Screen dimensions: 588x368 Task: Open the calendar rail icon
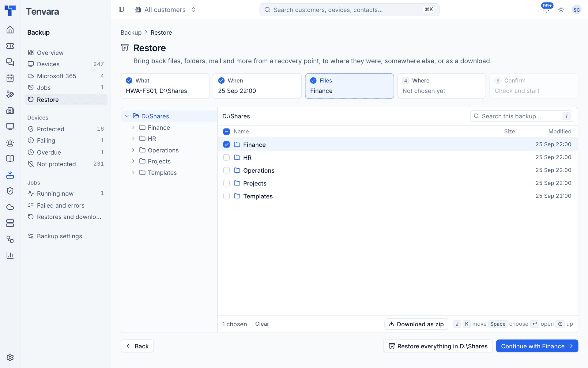coord(10,78)
